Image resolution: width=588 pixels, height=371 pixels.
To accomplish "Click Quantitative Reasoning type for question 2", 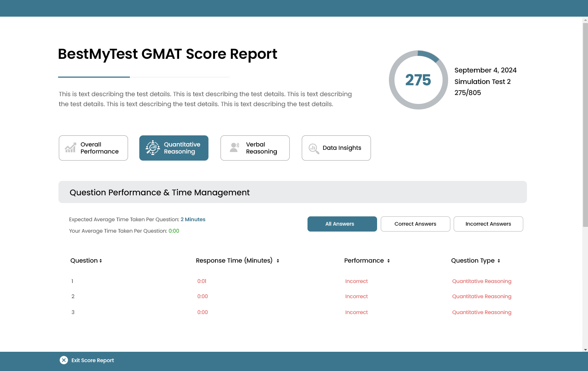I will pos(482,296).
